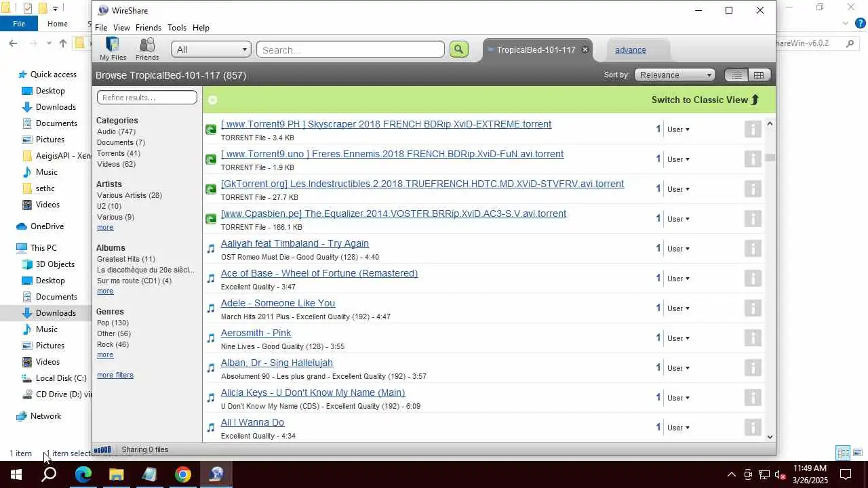
Task: Expand User dropdown for Aerosmith Pink
Action: tap(678, 338)
